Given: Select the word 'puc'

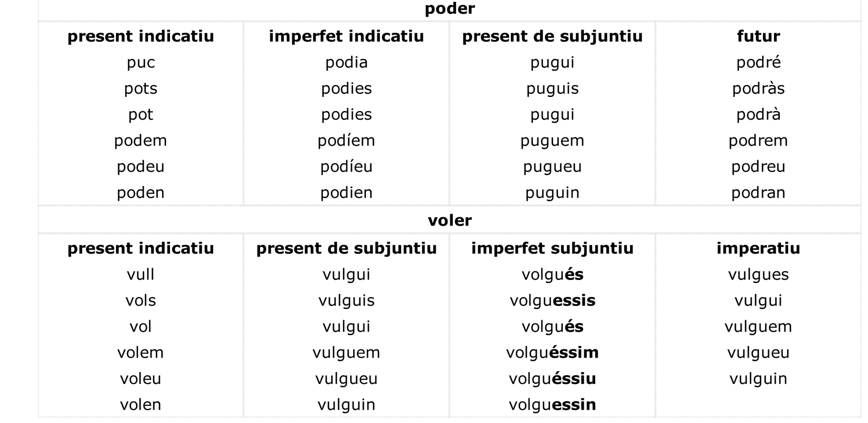Looking at the screenshot, I should point(141,62).
